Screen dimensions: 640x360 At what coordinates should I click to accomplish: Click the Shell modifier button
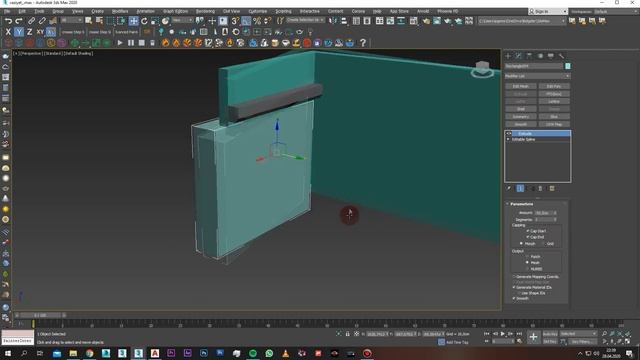(520, 109)
